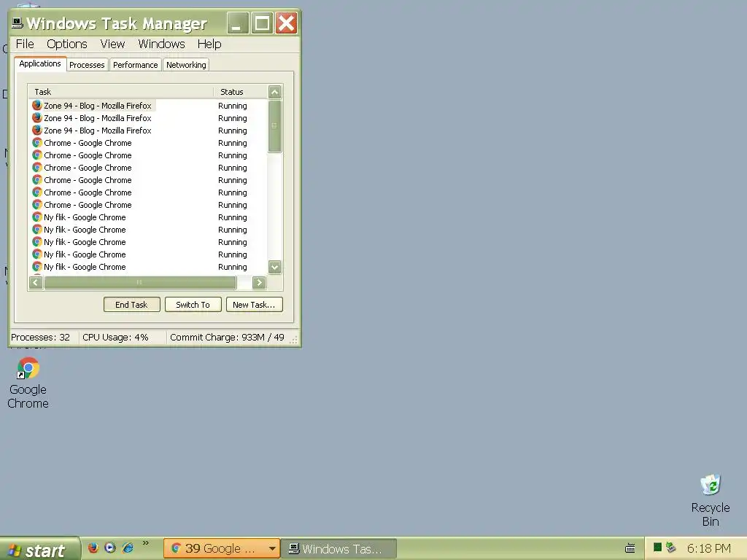Click the CPU Usage: 4% status entry
747x560 pixels.
[x=116, y=337]
